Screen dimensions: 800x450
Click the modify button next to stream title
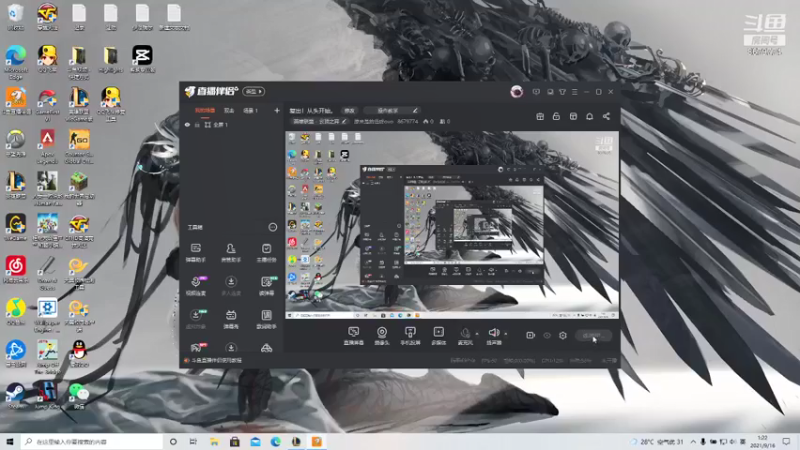point(349,110)
